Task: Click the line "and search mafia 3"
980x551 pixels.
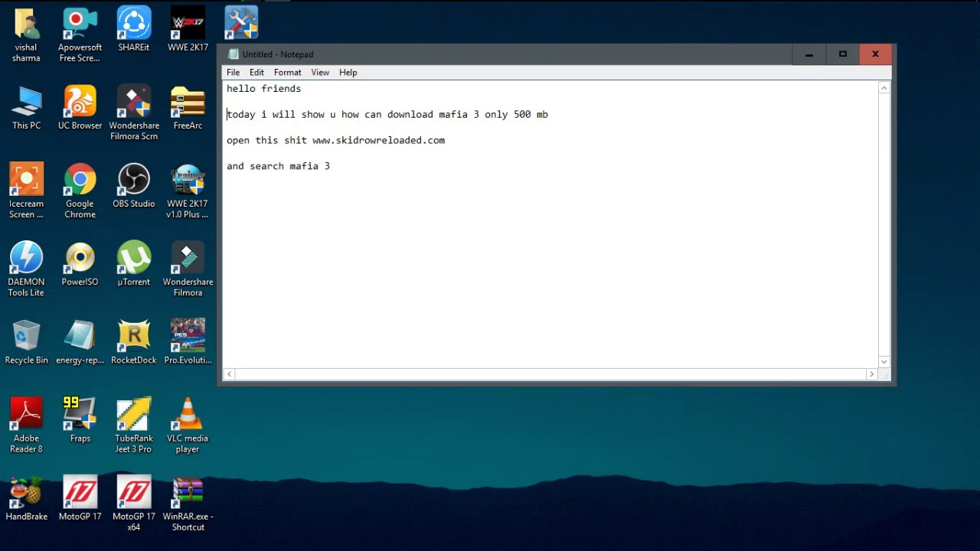Action: pos(278,166)
